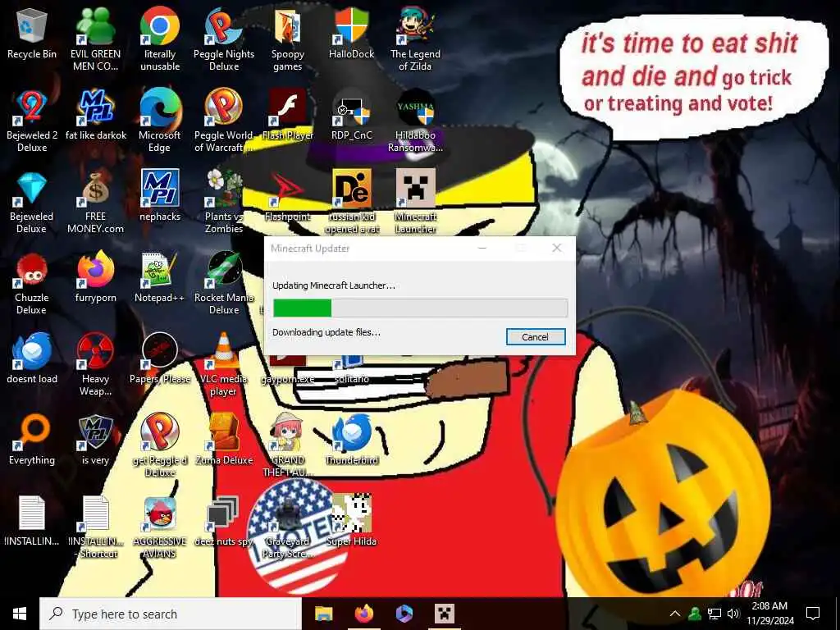Open the green user tray icon
Image resolution: width=840 pixels, height=630 pixels.
click(695, 614)
